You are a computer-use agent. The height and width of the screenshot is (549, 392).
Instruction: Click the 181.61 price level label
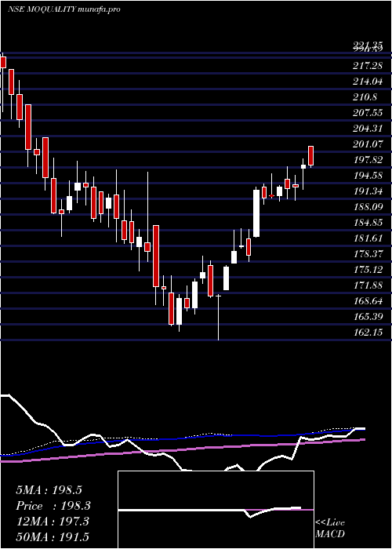tap(368, 238)
